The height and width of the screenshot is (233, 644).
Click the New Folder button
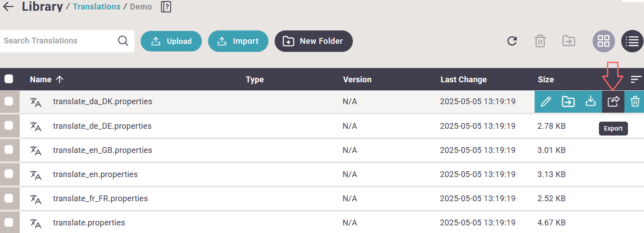(314, 41)
